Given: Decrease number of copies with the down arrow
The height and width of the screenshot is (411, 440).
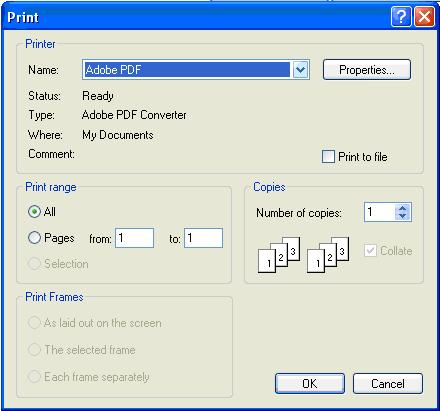Looking at the screenshot, I should click(x=402, y=216).
